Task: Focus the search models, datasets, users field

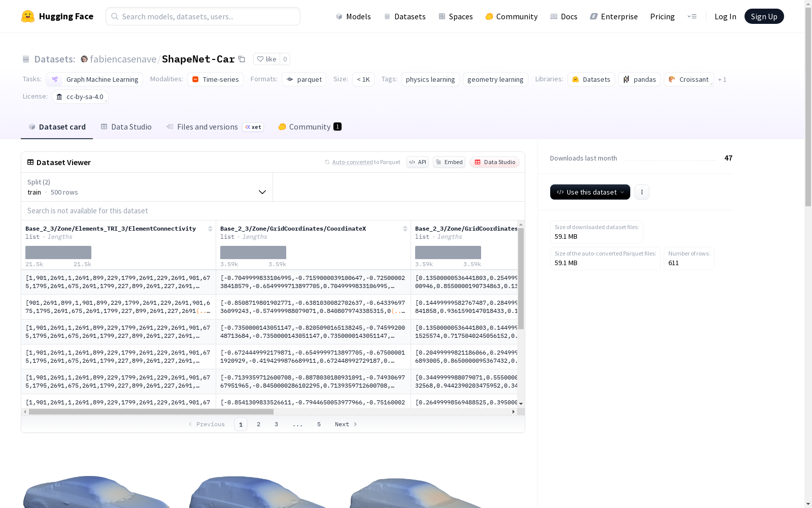Action: pos(203,16)
